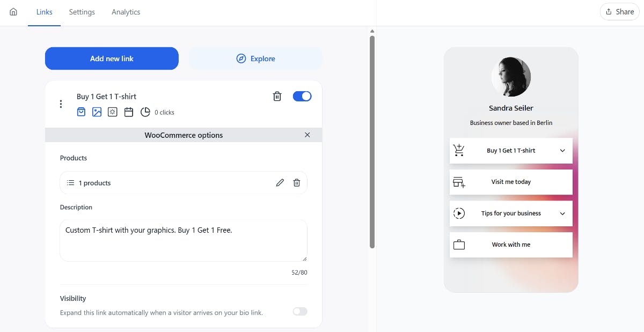This screenshot has width=644, height=332.
Task: Delete the products list using trash icon
Action: 297,182
